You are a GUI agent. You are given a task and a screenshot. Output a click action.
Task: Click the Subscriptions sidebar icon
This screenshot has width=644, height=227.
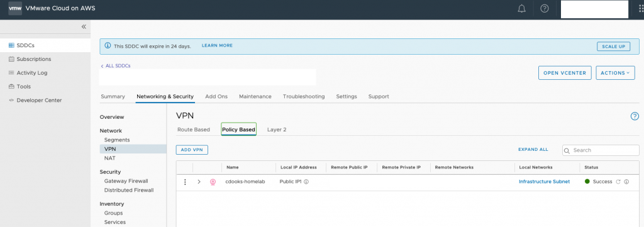pyautogui.click(x=11, y=59)
